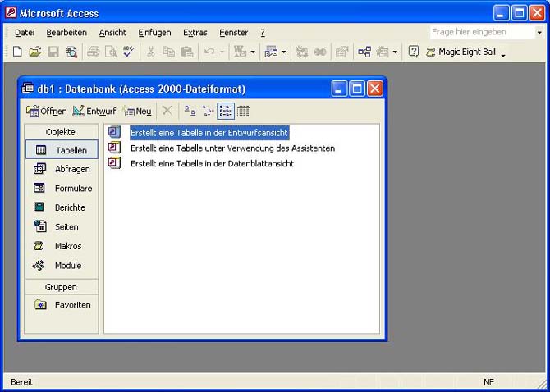
Task: Click the db1 Datenbank window title bar
Action: (x=176, y=89)
